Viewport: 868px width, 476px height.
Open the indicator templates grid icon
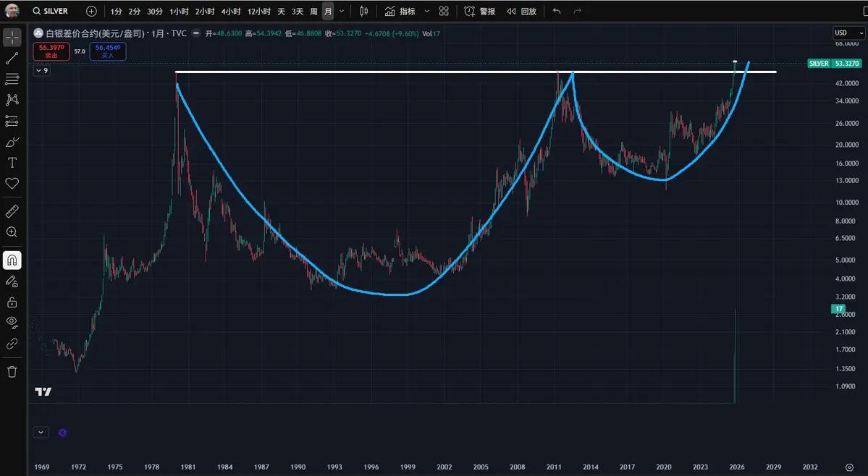pos(444,11)
